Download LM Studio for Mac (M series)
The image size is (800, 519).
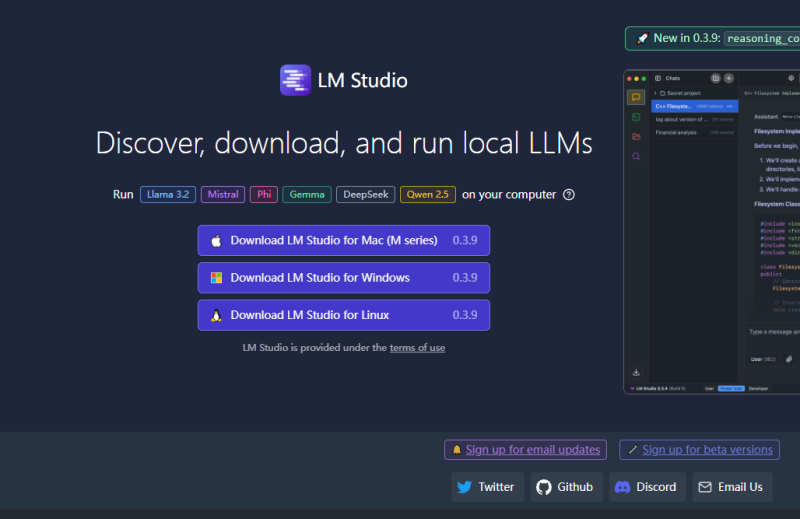343,241
